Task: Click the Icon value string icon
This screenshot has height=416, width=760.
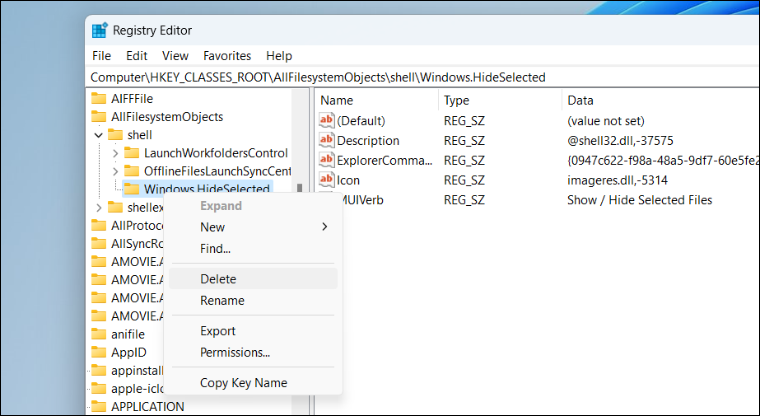Action: 327,180
